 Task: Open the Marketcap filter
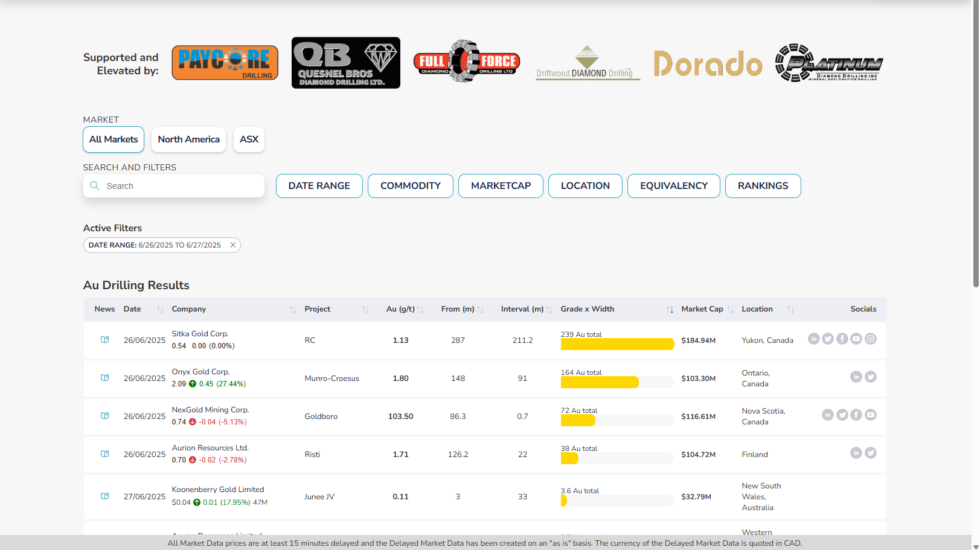(501, 186)
